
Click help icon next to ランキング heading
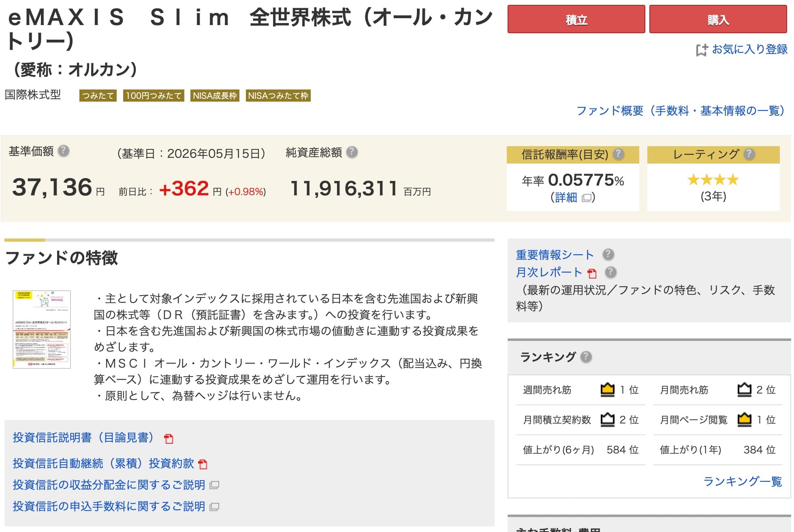pos(586,357)
